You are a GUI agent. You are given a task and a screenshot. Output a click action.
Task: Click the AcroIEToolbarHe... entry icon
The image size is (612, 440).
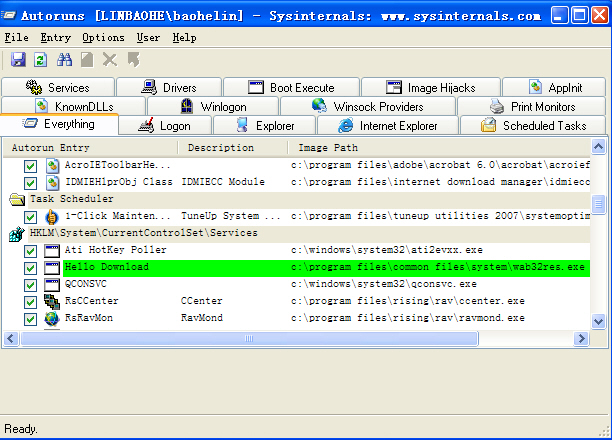[x=52, y=166]
